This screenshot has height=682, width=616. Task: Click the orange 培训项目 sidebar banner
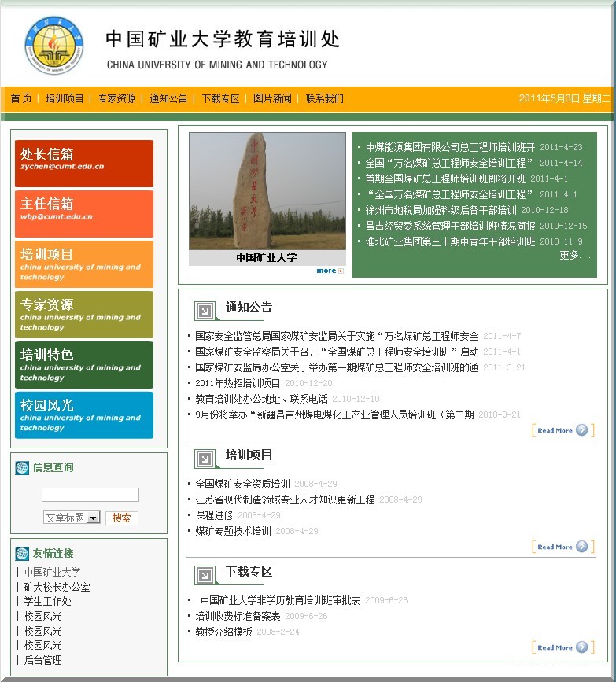tap(84, 264)
